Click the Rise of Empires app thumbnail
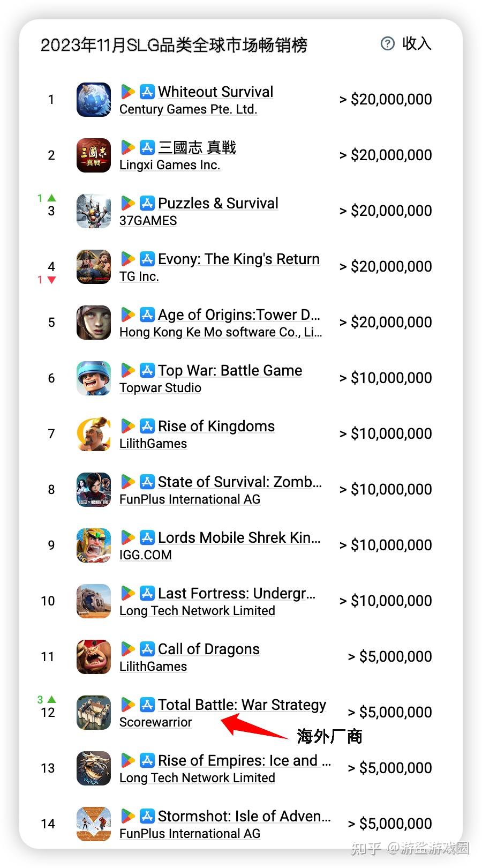 94,768
